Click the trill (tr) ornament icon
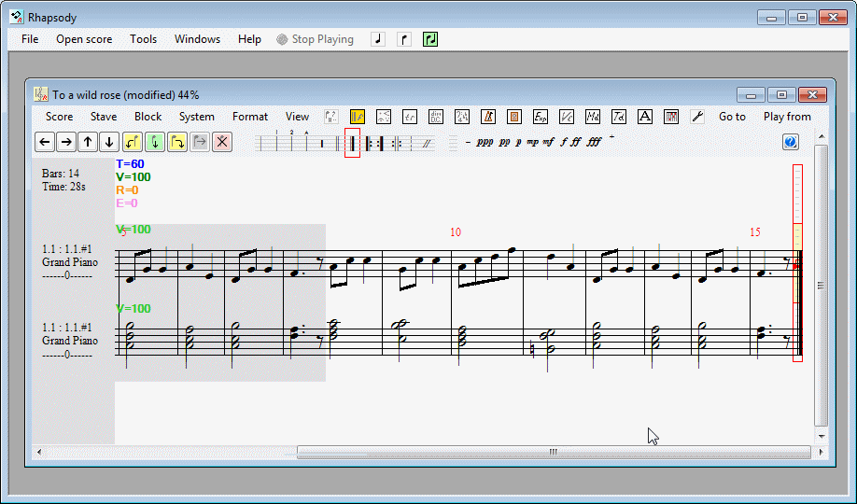This screenshot has height=504, width=857. [x=409, y=117]
